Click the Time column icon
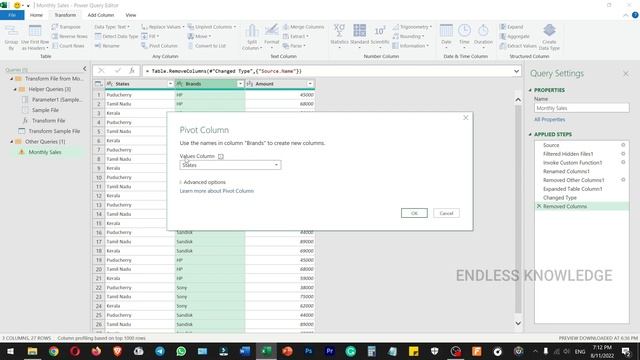This screenshot has height=360, width=640. click(x=464, y=31)
